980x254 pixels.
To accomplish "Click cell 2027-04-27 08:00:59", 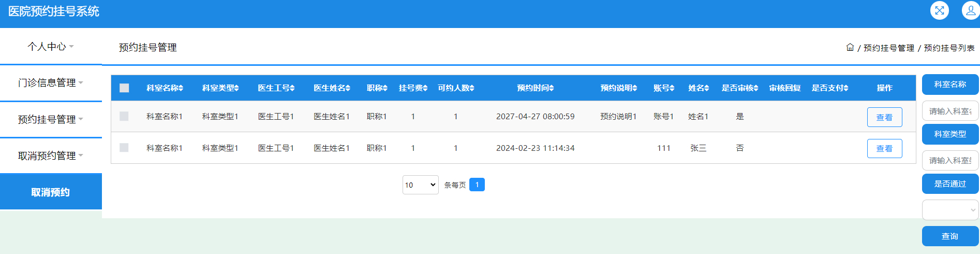I will (x=535, y=117).
